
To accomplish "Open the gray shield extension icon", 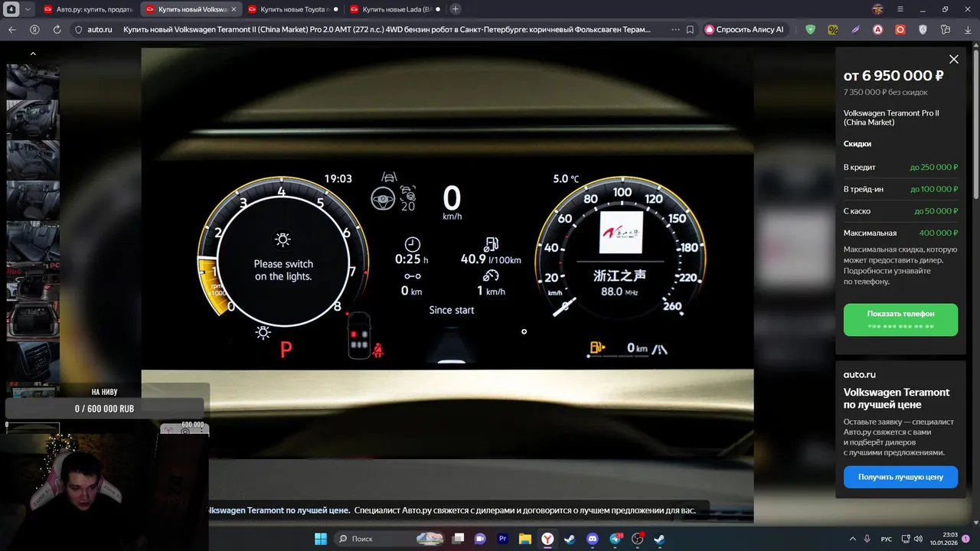I will [923, 30].
